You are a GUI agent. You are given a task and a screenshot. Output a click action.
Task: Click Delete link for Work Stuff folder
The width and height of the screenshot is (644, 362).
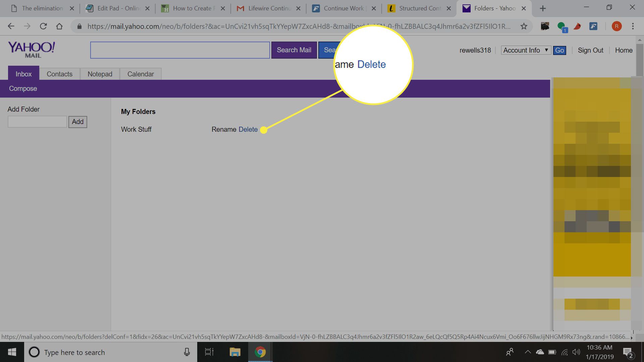pyautogui.click(x=248, y=129)
